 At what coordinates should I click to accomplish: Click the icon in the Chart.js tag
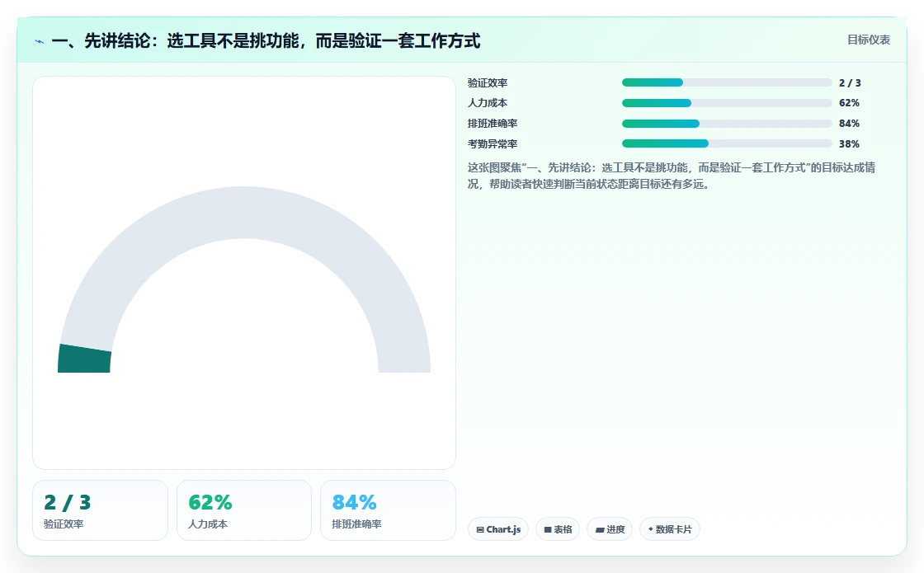pos(479,530)
